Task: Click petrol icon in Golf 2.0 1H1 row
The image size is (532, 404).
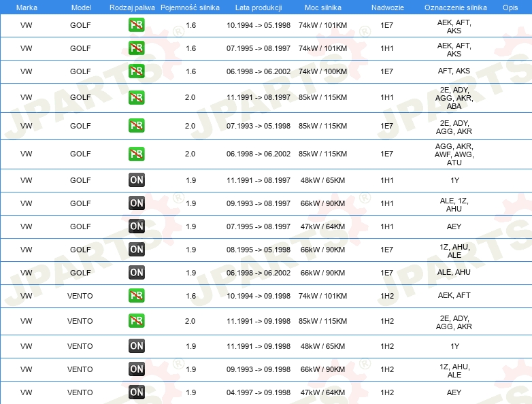Action: pyautogui.click(x=136, y=97)
